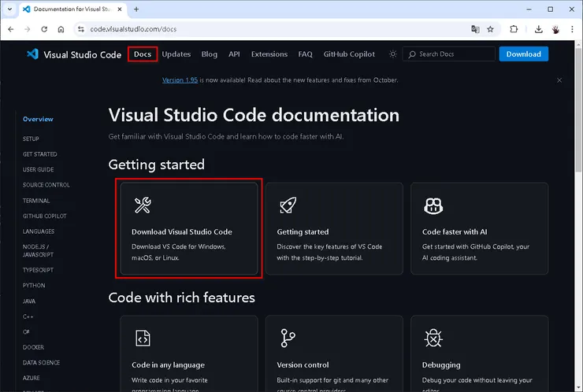
Task: Expand the TYPESCRIPT sidebar section
Action: click(38, 270)
